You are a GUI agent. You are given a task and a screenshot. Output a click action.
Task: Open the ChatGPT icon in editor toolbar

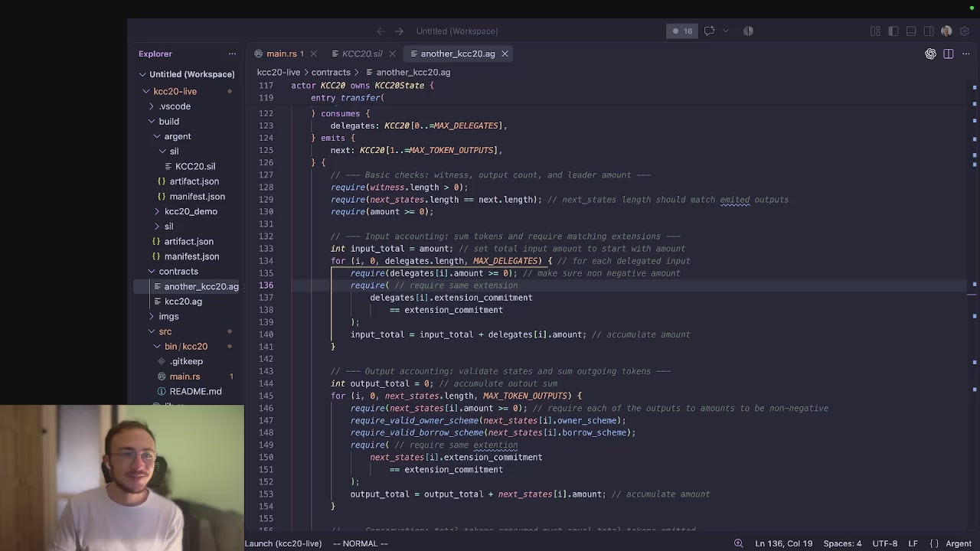point(930,54)
